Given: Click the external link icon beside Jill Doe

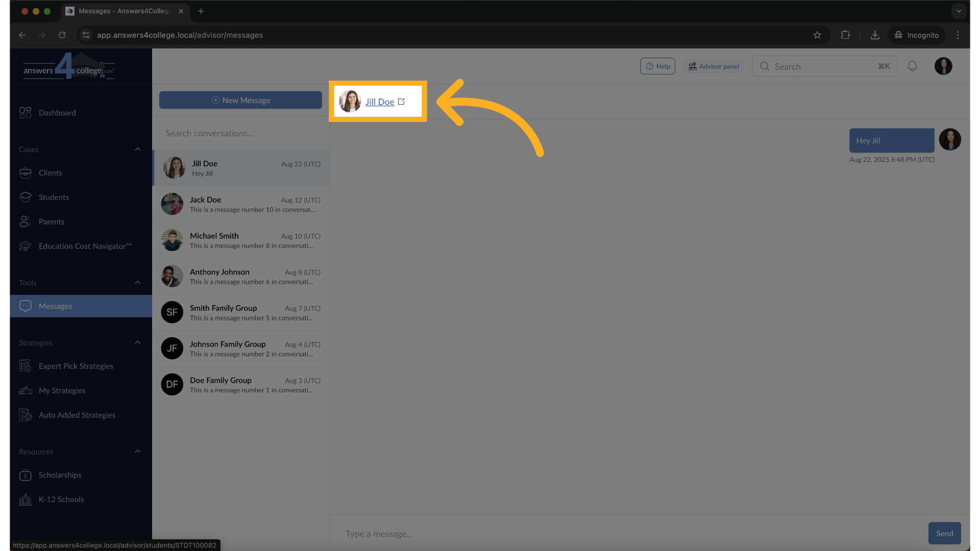Looking at the screenshot, I should click(402, 101).
